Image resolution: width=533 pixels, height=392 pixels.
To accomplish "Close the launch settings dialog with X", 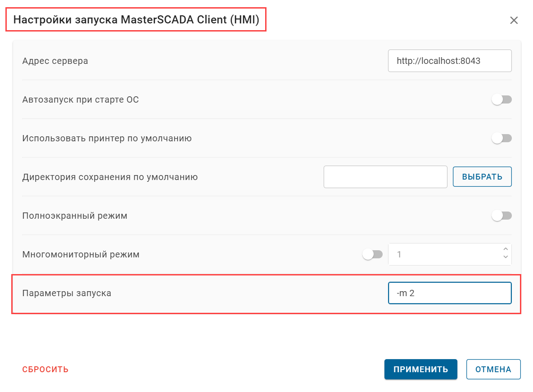I will pos(514,20).
